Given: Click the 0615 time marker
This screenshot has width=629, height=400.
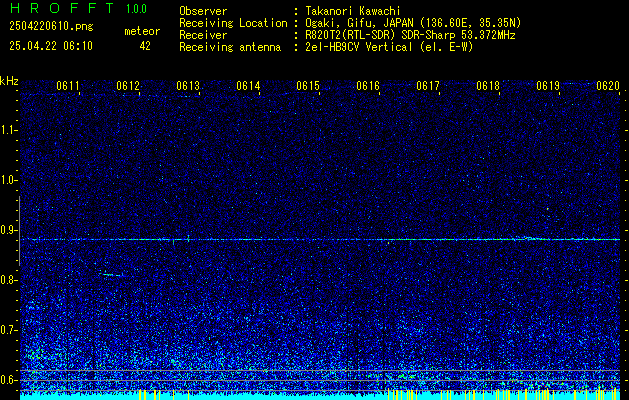Looking at the screenshot, I should 308,86.
